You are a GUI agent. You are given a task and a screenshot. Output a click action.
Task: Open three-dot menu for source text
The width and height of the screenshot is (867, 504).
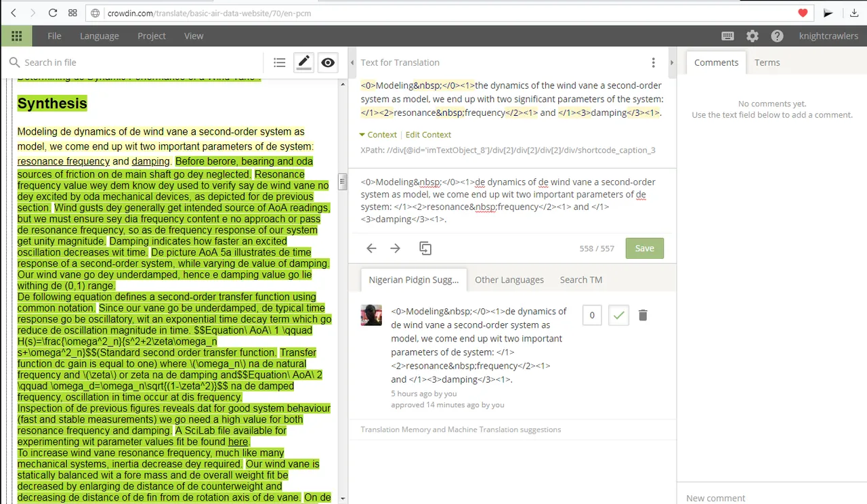coord(653,62)
